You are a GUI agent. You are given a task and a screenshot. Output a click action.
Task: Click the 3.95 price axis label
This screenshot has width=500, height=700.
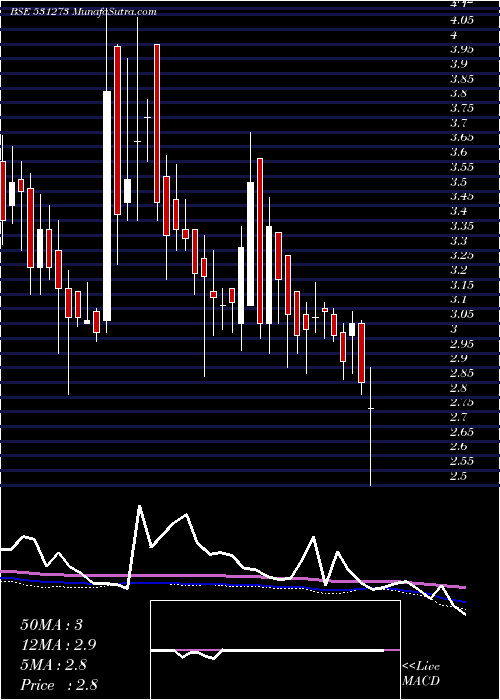tap(462, 49)
